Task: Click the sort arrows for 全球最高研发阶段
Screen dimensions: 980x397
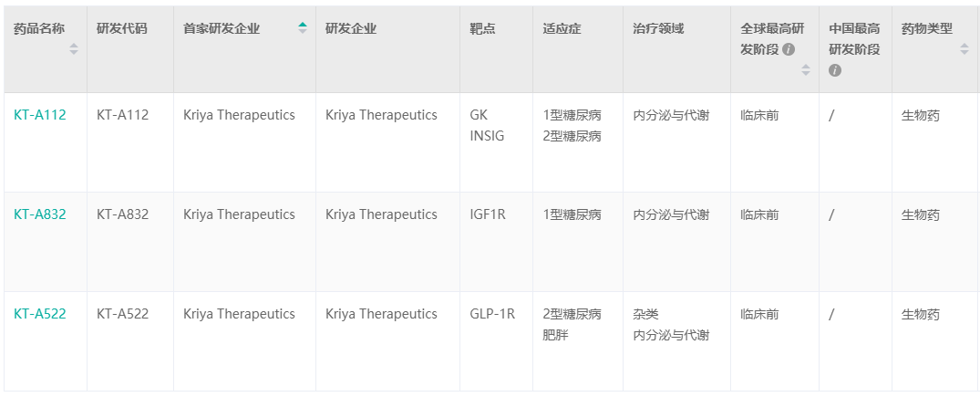Action: point(805,69)
